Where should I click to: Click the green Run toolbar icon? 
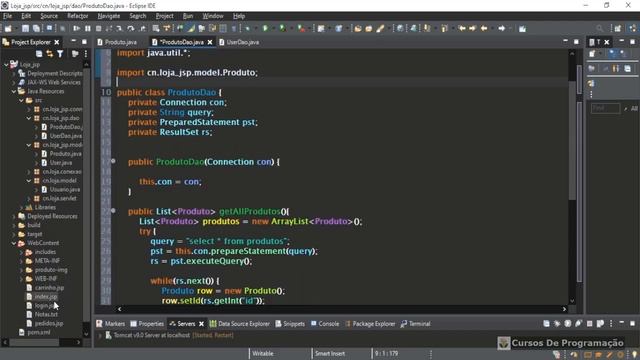point(265,28)
